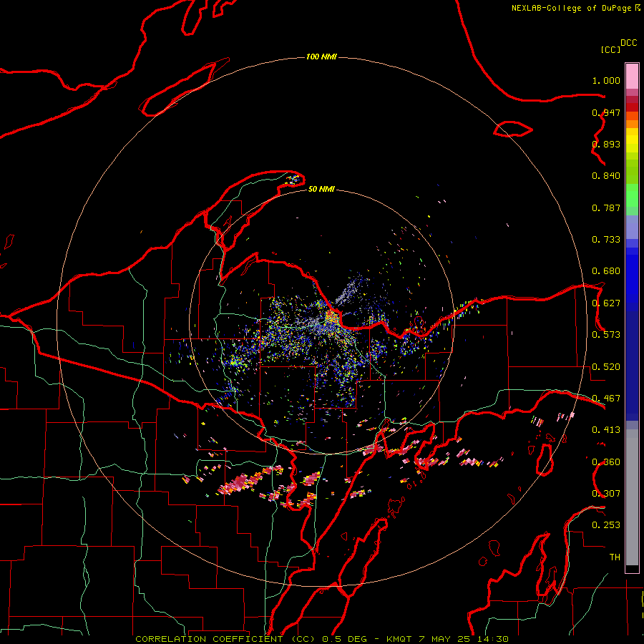Select the 1.000 legend value
644x644 pixels.
click(x=606, y=80)
